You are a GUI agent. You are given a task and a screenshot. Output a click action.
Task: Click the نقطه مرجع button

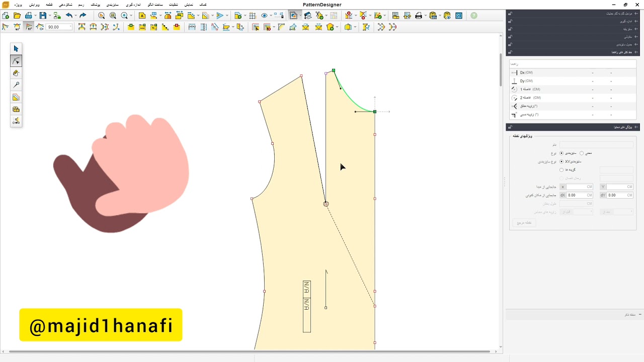coord(524,222)
